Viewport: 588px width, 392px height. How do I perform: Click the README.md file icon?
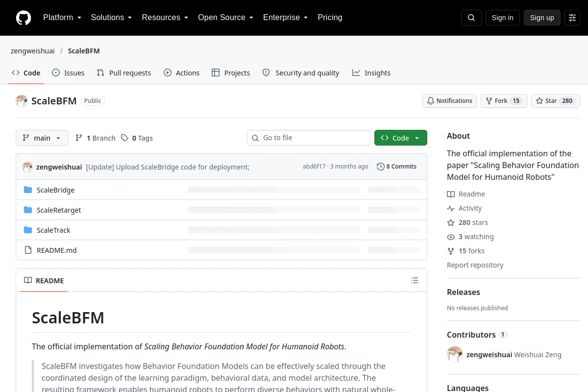pos(28,250)
